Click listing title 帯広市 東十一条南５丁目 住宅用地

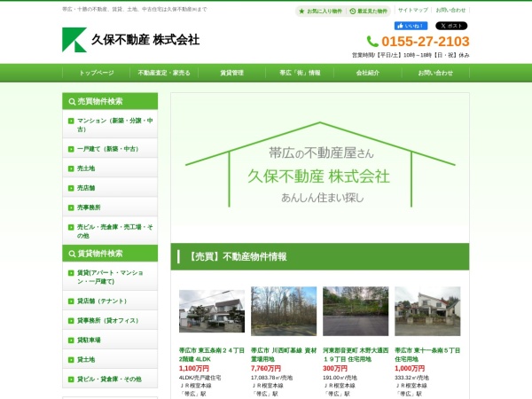pos(427,355)
